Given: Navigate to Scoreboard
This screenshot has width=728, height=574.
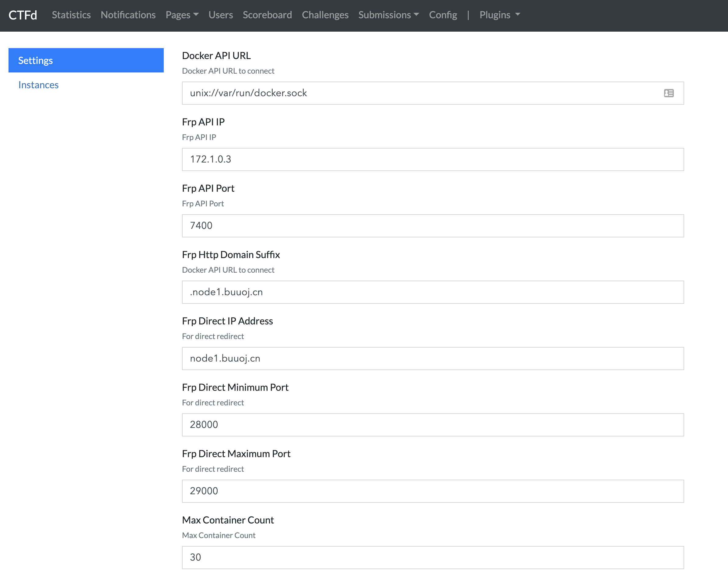Looking at the screenshot, I should tap(267, 15).
